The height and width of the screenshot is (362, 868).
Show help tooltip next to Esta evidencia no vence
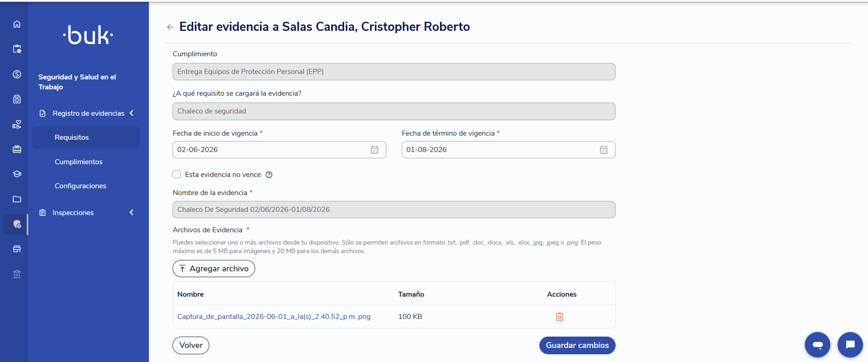[x=269, y=175]
